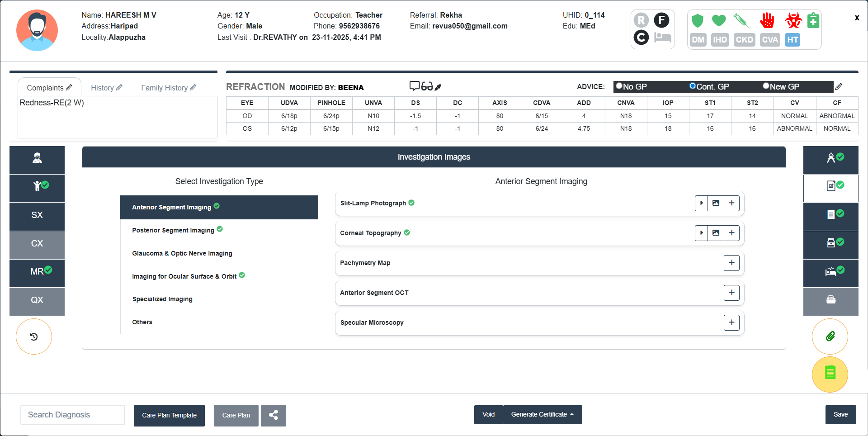Edit advice using the pencil icon
This screenshot has width=868, height=436.
(x=839, y=86)
